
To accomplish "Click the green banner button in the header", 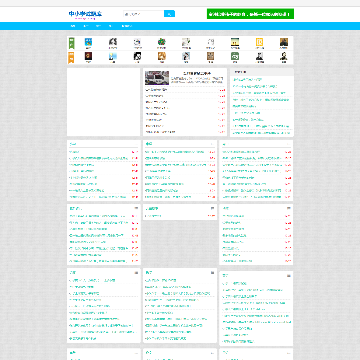I will tap(250, 14).
